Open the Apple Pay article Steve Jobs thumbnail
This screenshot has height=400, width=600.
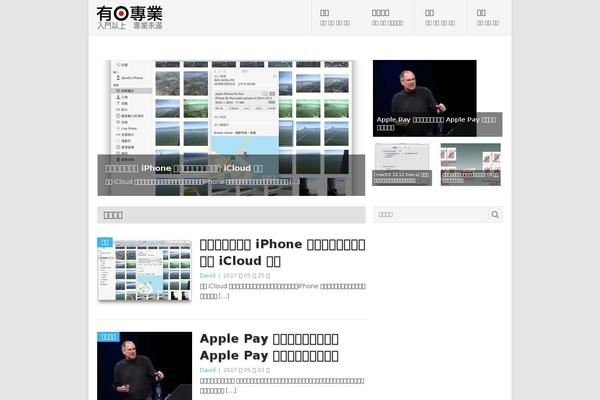(144, 366)
